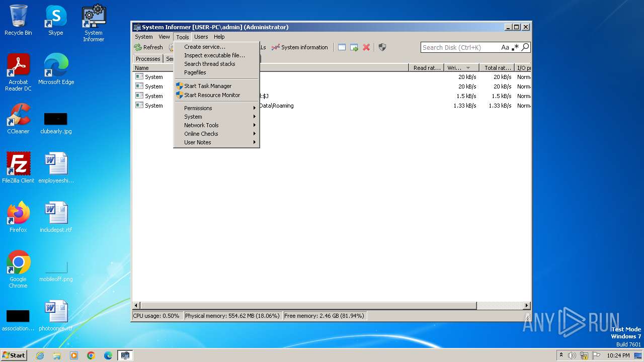Click the shield icon in toolbar

(382, 47)
